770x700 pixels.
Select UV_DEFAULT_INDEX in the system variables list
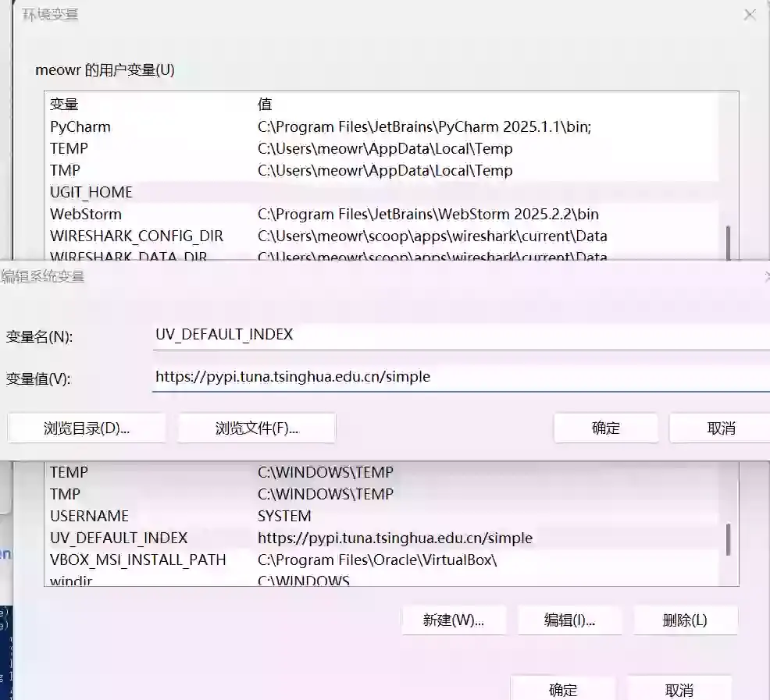click(x=119, y=538)
